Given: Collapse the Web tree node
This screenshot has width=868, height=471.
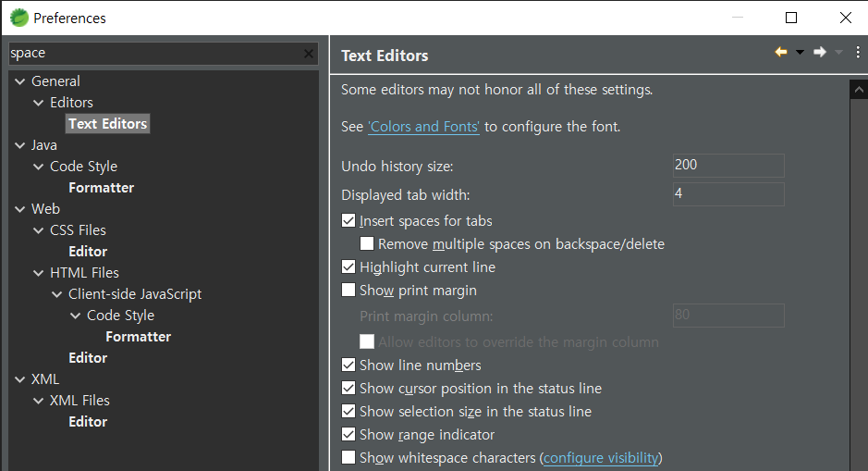Looking at the screenshot, I should 20,209.
